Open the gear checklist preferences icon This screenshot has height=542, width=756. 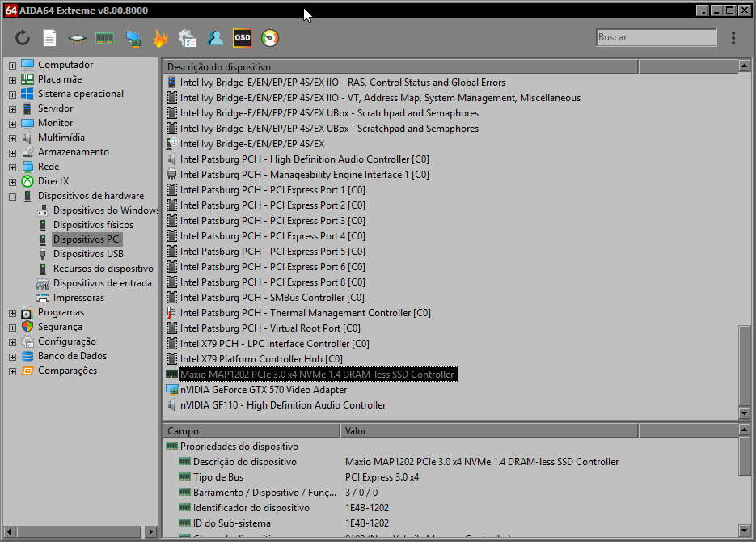[x=188, y=39]
